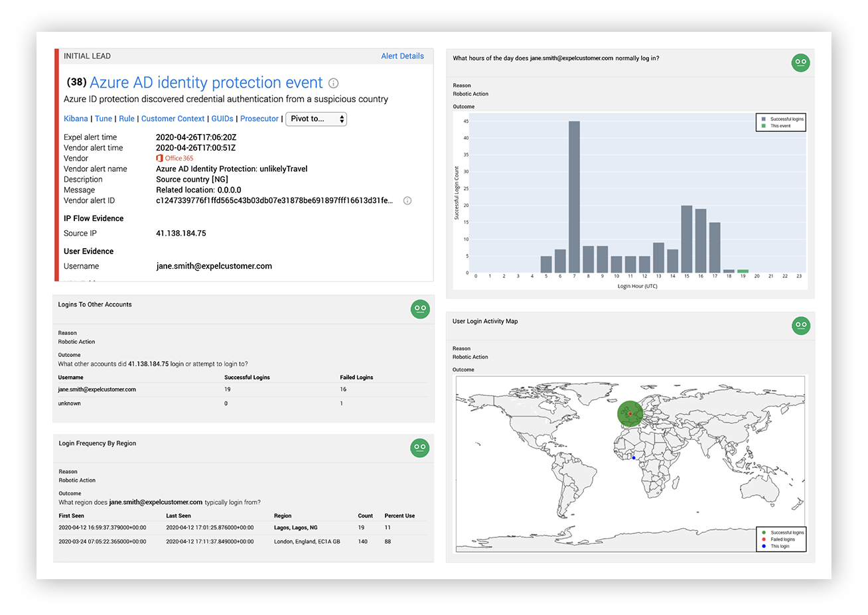The image size is (868, 615).
Task: Click the Source country [NG] description
Action: click(192, 180)
